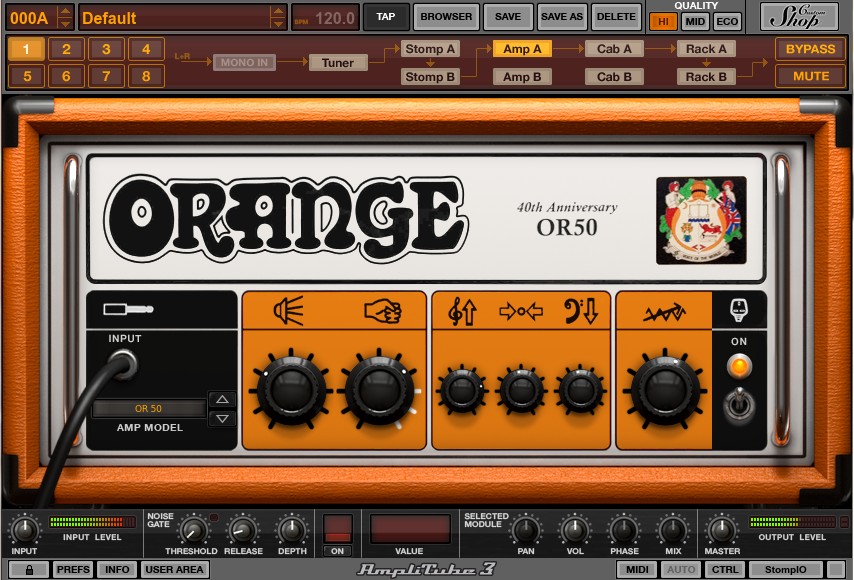854x580 pixels.
Task: Click the guitar input jack
Action: pyautogui.click(x=124, y=366)
